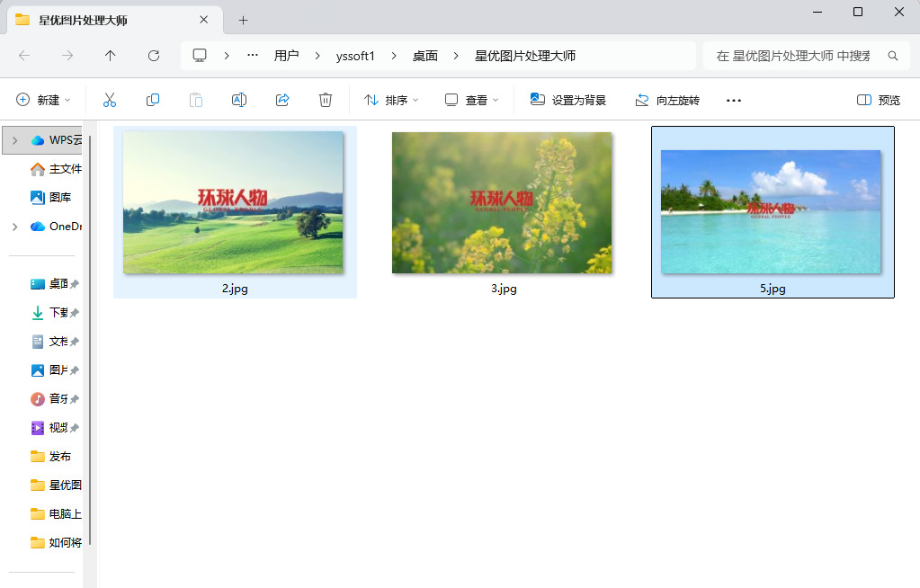Add a new tab with the plus button
This screenshot has height=588, width=920.
click(243, 21)
